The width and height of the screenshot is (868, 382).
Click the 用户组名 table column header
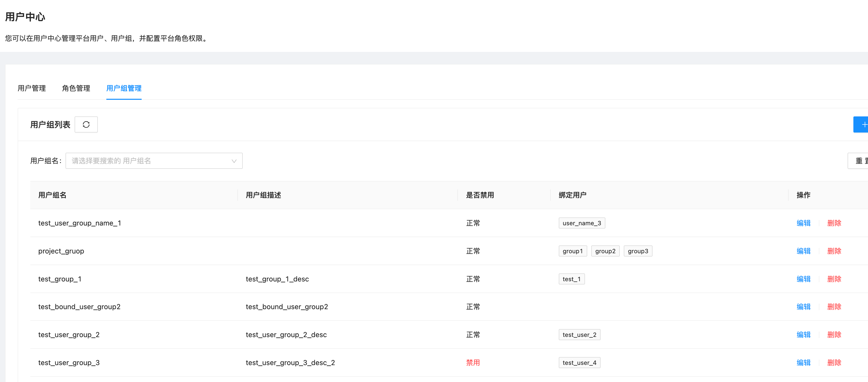pos(52,195)
